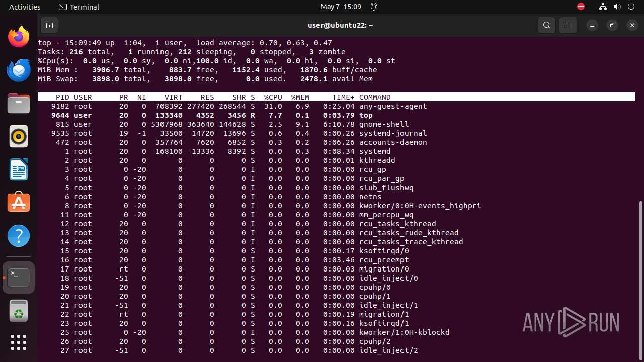Launch LibreOffice Writer from the dock

19,170
